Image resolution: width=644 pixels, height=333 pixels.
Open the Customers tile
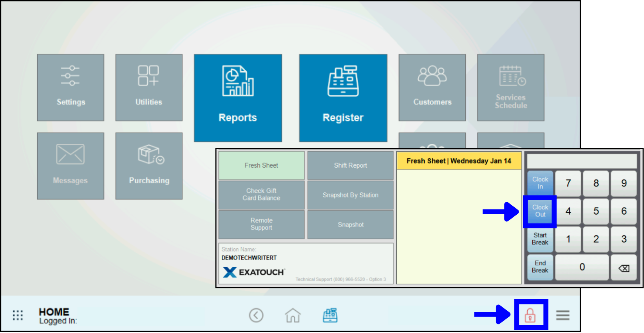pos(432,87)
